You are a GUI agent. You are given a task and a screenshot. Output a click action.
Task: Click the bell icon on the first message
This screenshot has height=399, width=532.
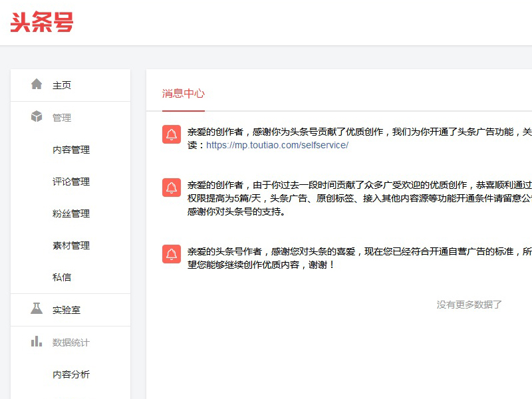pyautogui.click(x=171, y=135)
